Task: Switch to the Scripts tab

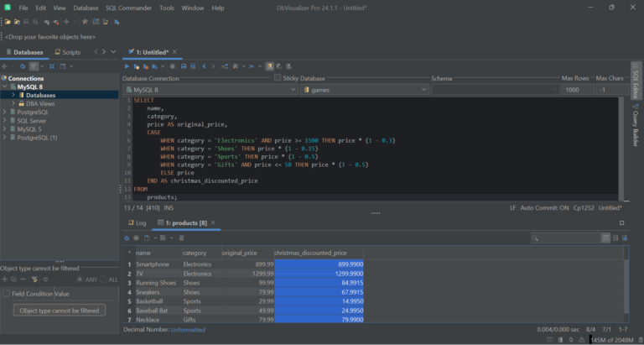Action: [x=68, y=52]
